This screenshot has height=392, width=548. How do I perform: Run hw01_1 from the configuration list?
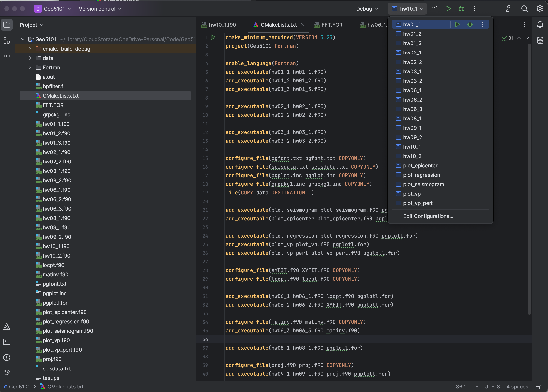pos(457,24)
